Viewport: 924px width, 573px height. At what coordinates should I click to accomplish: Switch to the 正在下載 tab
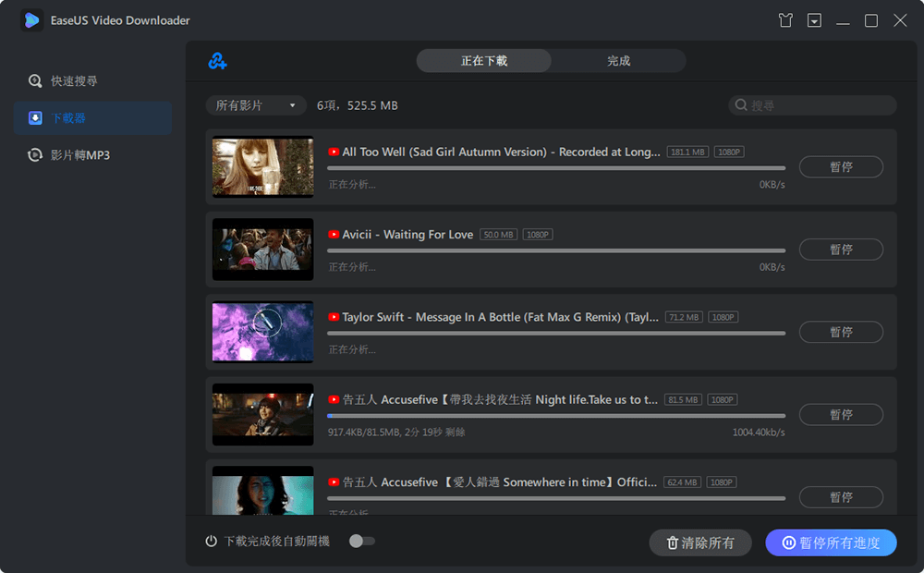tap(484, 61)
